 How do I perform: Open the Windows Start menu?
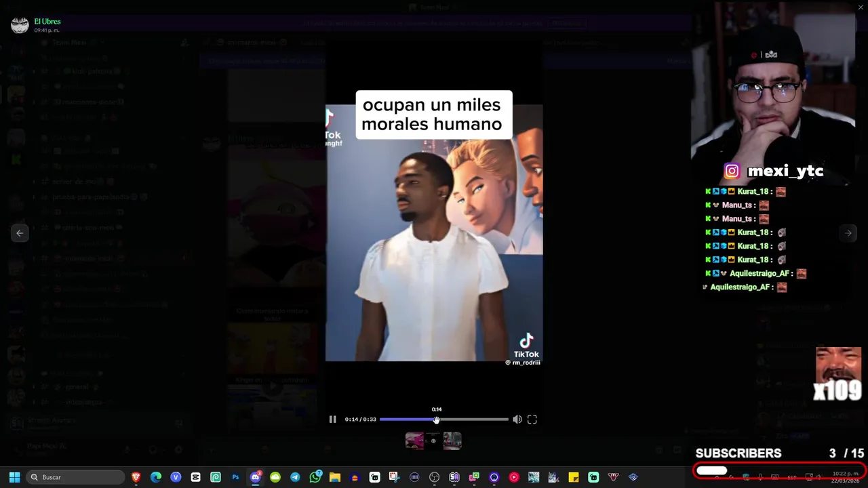(14, 477)
